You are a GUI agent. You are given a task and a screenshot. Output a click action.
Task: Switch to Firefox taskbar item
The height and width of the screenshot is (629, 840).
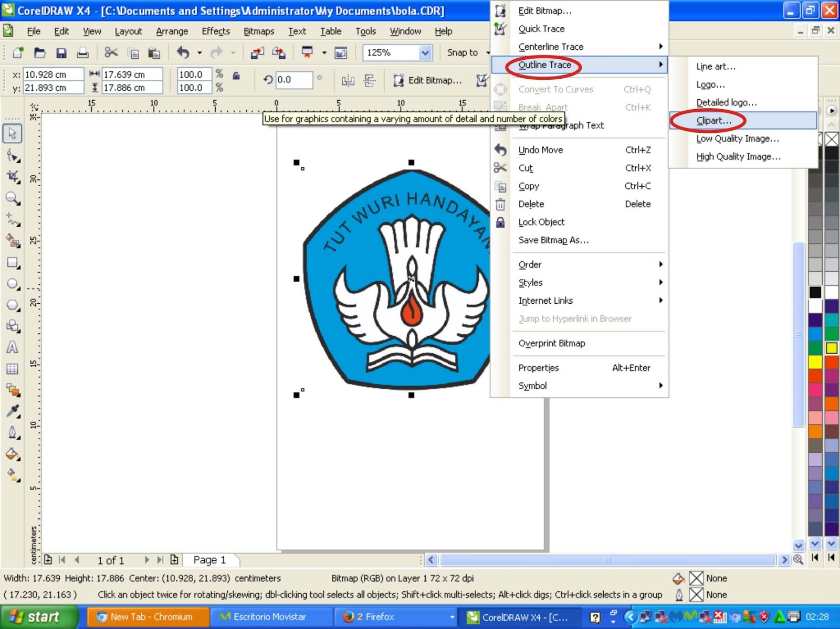click(396, 617)
